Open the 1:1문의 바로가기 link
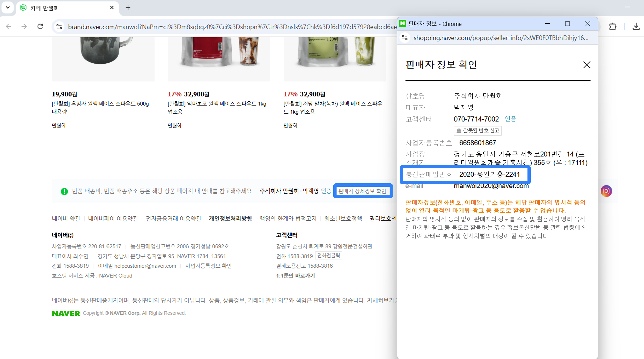This screenshot has width=644, height=359. (295, 276)
